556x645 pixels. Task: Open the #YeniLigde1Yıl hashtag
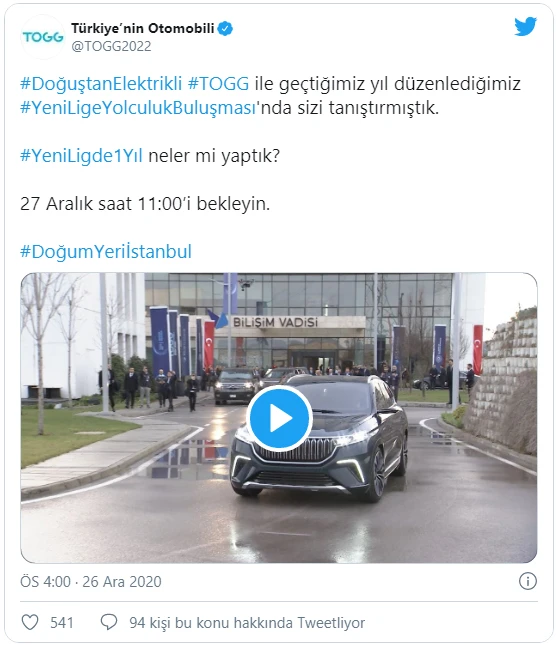81,156
